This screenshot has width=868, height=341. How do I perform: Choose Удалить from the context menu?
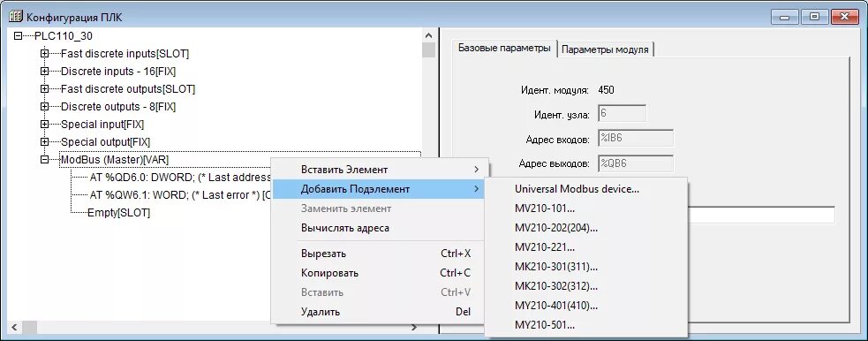pos(379,312)
